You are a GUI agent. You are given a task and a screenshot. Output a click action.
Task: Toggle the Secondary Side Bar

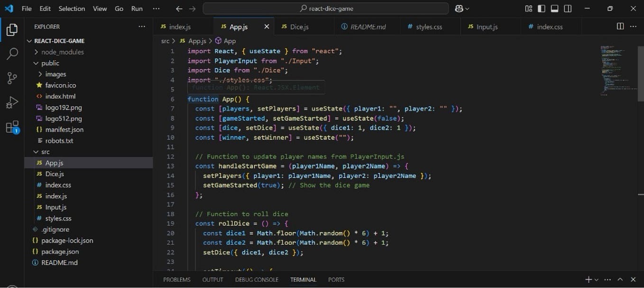[568, 8]
